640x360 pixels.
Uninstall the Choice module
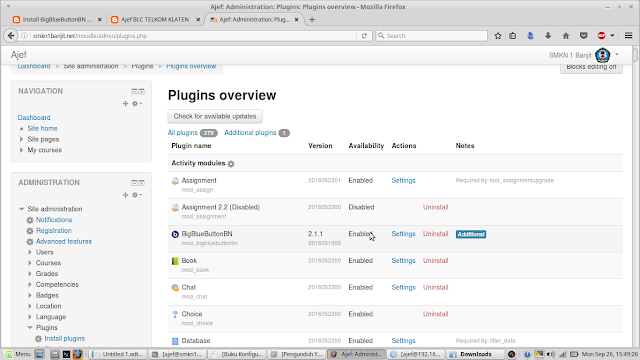click(x=435, y=314)
